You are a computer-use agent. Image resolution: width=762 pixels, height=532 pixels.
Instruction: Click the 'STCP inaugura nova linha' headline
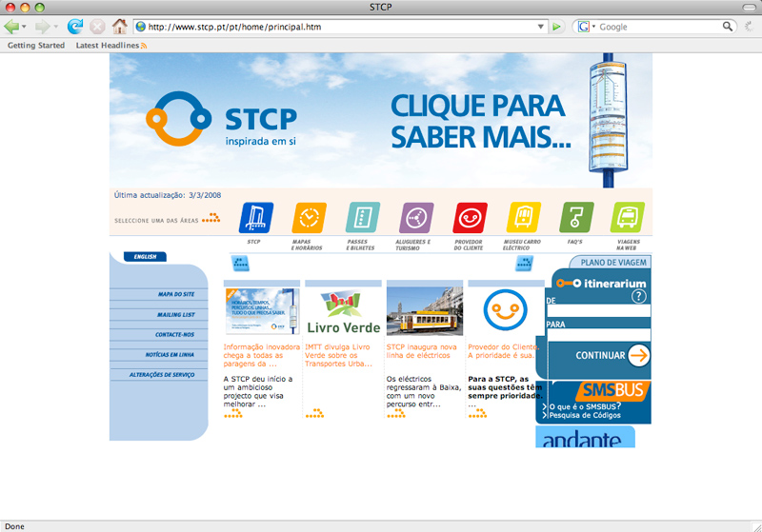click(x=421, y=351)
